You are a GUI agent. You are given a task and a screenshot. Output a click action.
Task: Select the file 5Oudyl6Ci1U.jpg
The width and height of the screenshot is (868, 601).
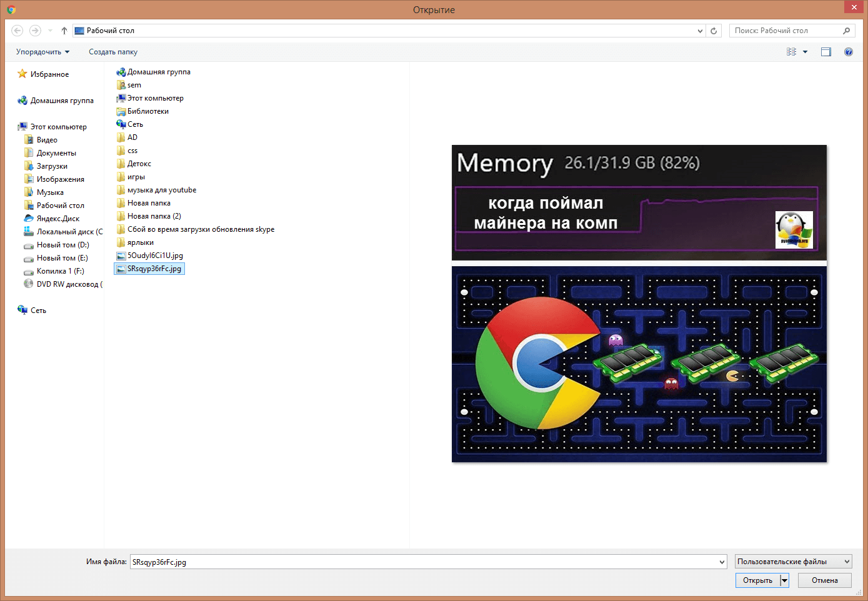[x=150, y=256]
